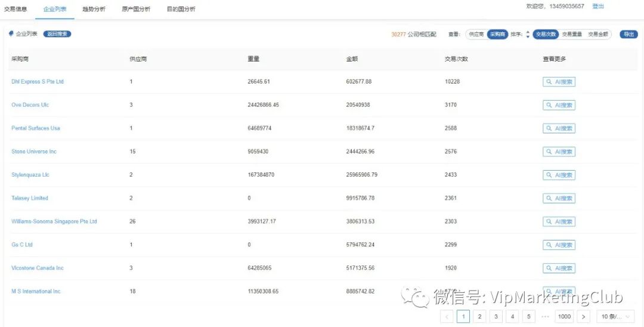Click amount value 25965906.79

362,175
